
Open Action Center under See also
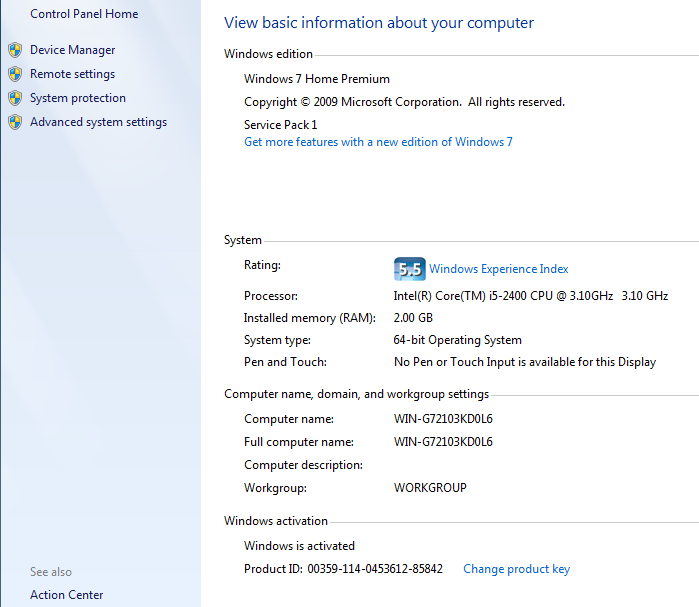66,595
